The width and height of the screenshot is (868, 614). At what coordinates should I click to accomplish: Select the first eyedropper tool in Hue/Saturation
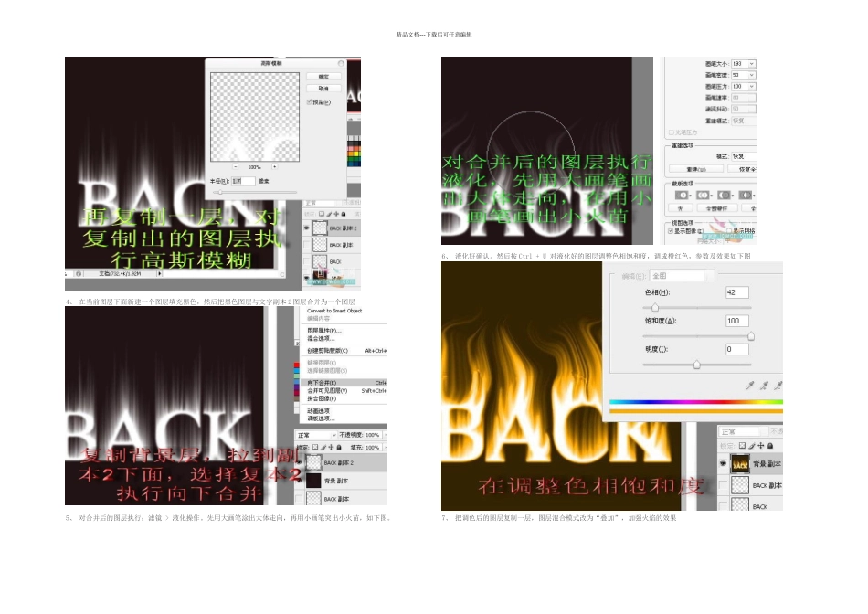point(749,386)
